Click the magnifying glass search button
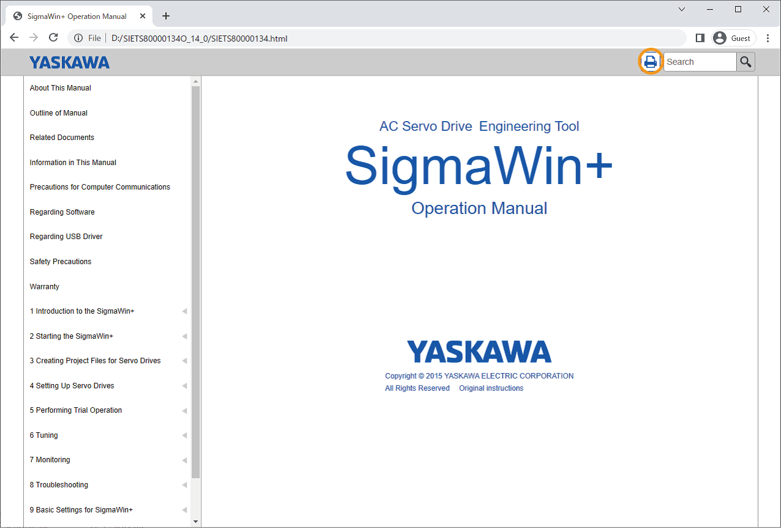Viewport: 781px width, 532px height. point(745,62)
